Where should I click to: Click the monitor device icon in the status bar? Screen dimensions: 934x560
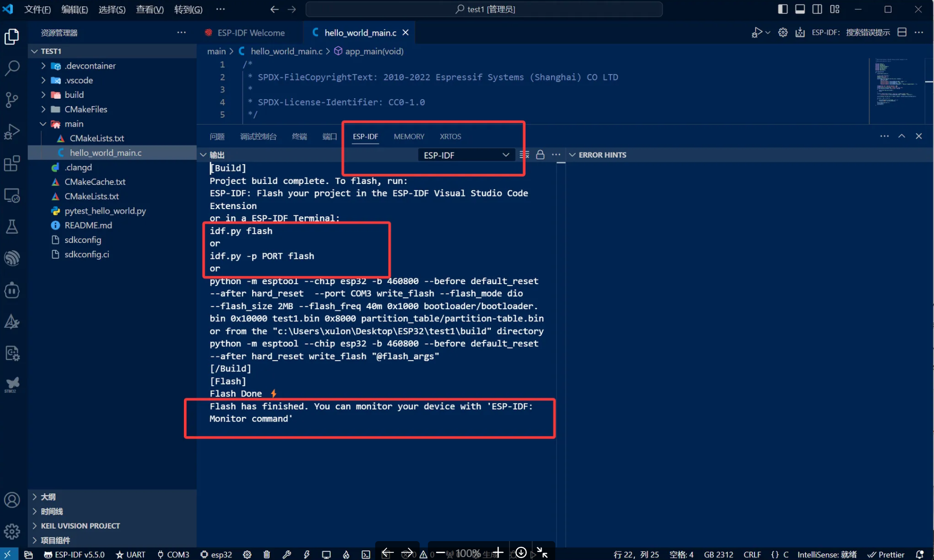click(x=326, y=554)
